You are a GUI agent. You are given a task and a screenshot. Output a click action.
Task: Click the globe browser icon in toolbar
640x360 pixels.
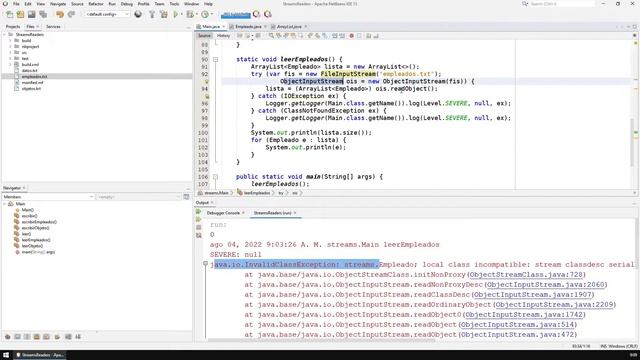coord(138,14)
